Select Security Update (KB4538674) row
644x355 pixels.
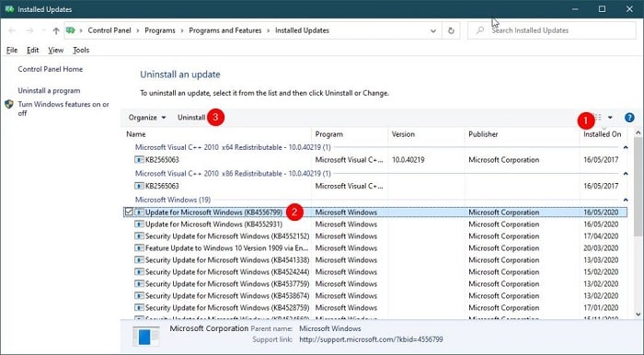[375, 296]
